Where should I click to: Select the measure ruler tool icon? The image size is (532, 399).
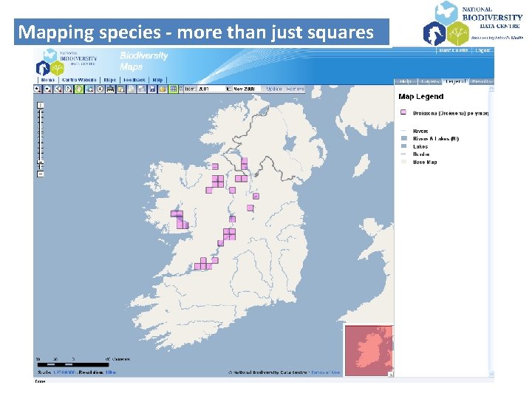[111, 89]
